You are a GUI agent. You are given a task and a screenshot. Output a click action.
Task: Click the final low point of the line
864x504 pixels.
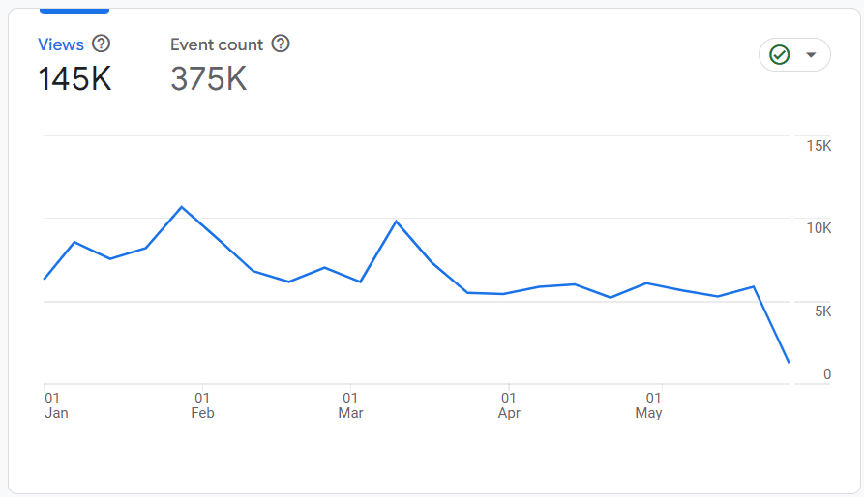point(790,363)
